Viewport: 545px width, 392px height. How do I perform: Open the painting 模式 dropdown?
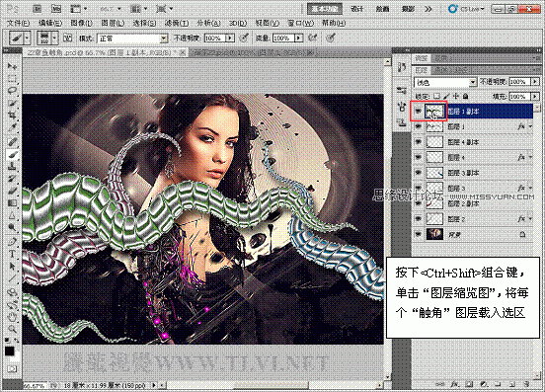[x=132, y=38]
